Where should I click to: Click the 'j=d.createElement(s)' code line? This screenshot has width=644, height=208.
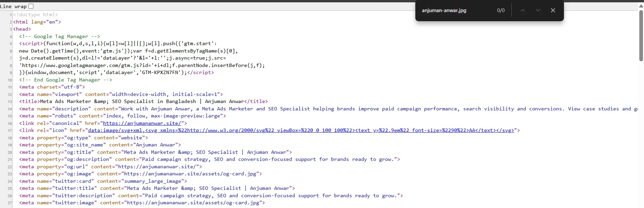pos(123,58)
